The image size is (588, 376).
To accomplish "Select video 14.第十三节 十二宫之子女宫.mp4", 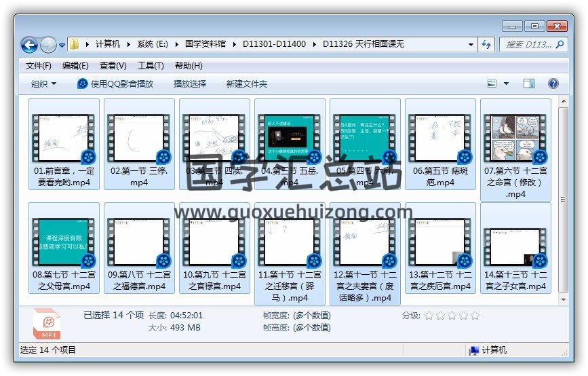I will click(515, 248).
